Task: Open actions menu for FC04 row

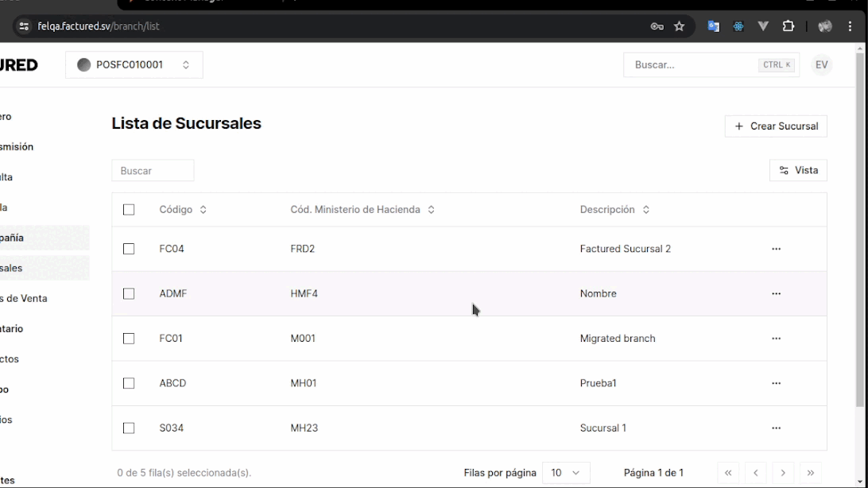Action: tap(776, 249)
